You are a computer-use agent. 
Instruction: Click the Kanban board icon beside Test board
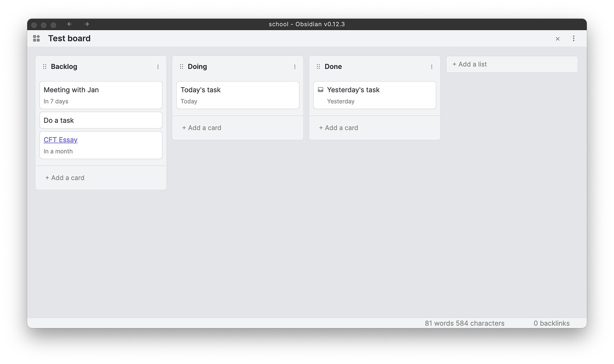(36, 39)
